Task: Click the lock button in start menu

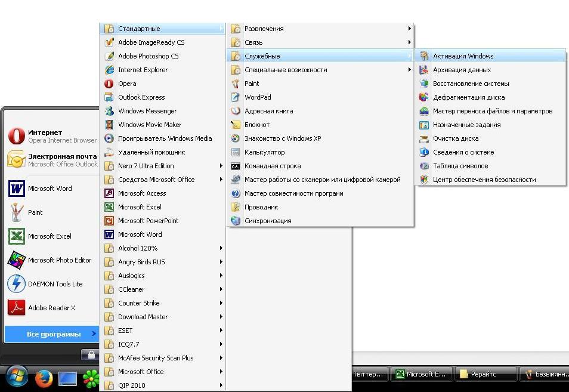Action: point(90,354)
